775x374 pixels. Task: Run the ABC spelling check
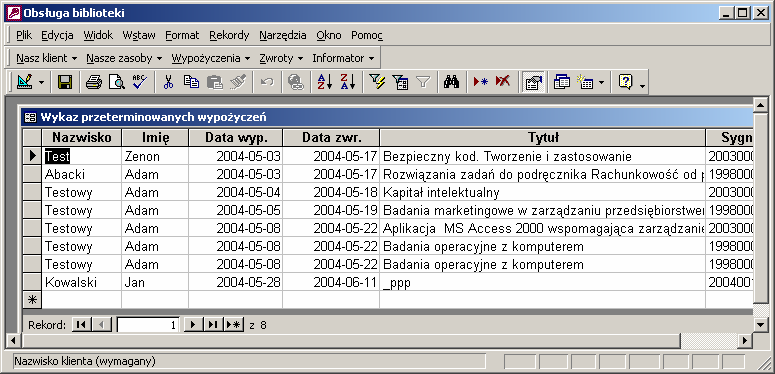(x=140, y=82)
